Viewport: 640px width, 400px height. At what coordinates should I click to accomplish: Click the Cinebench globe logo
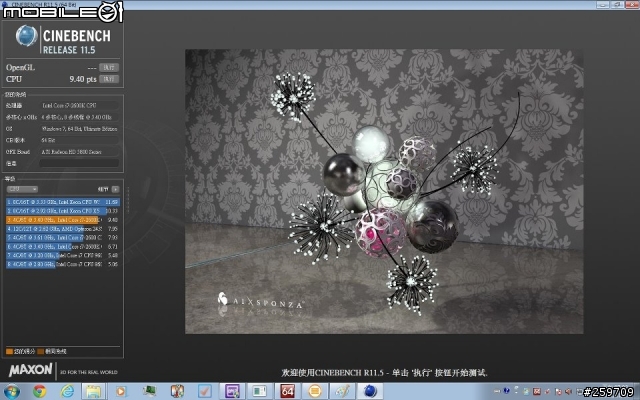click(x=27, y=36)
